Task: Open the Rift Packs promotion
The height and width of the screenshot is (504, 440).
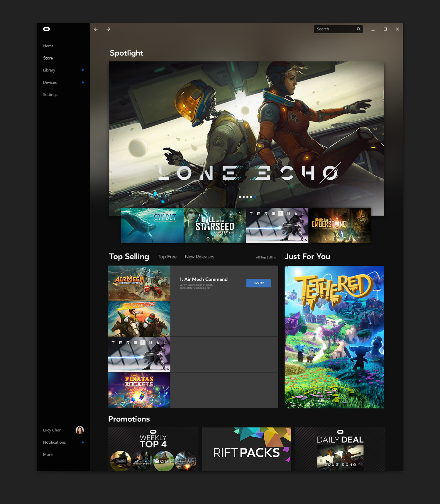Action: pyautogui.click(x=246, y=449)
